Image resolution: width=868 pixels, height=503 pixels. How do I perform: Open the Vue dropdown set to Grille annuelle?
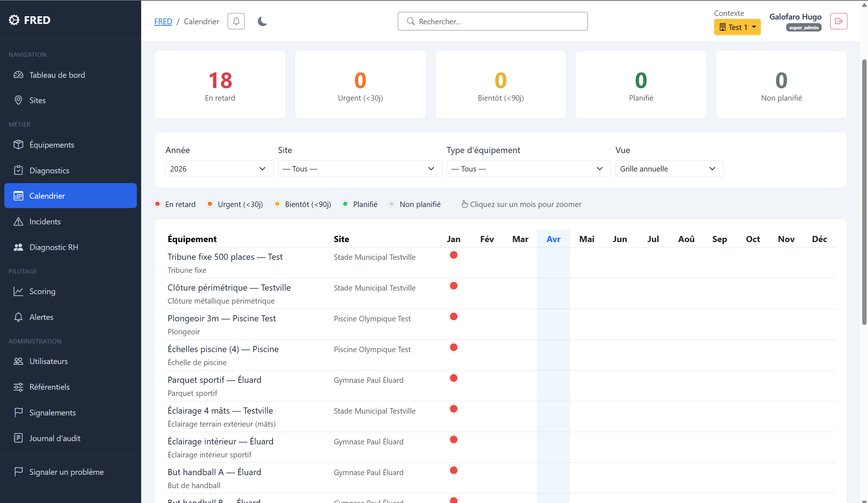coord(669,169)
